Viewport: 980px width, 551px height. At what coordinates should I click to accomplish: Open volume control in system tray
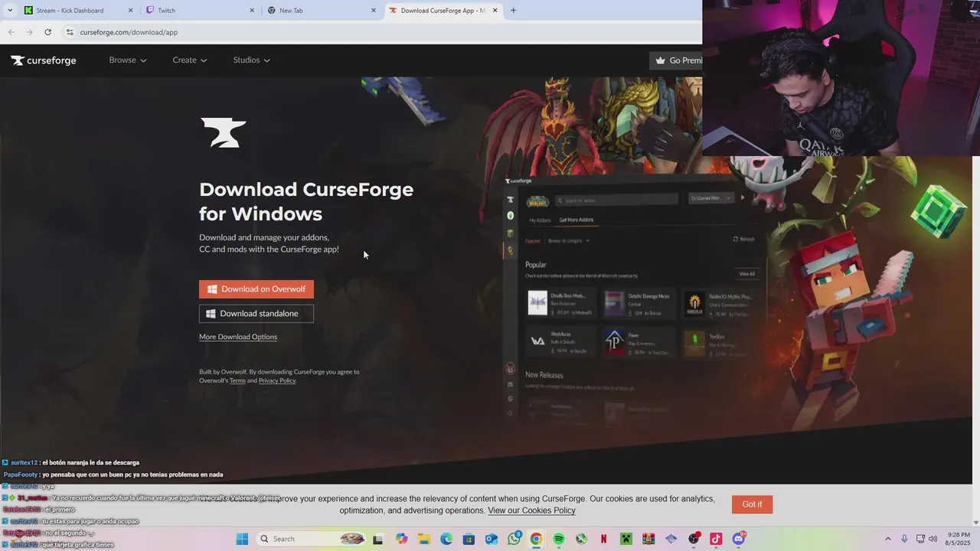(x=933, y=539)
